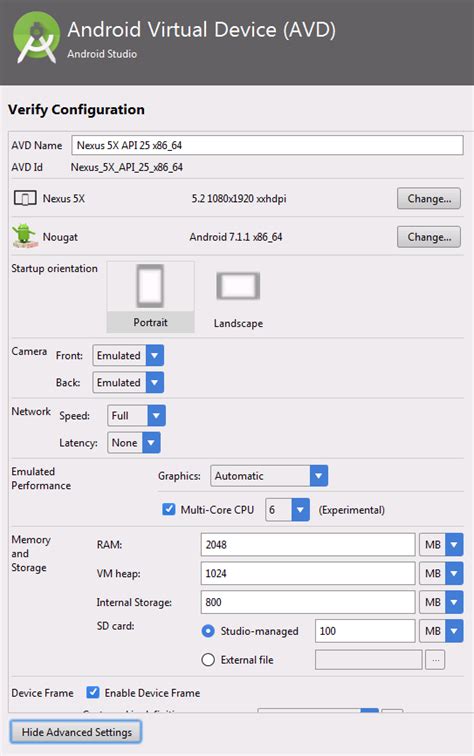474x756 pixels.
Task: Click the Nexus 5X device icon
Action: [25, 198]
